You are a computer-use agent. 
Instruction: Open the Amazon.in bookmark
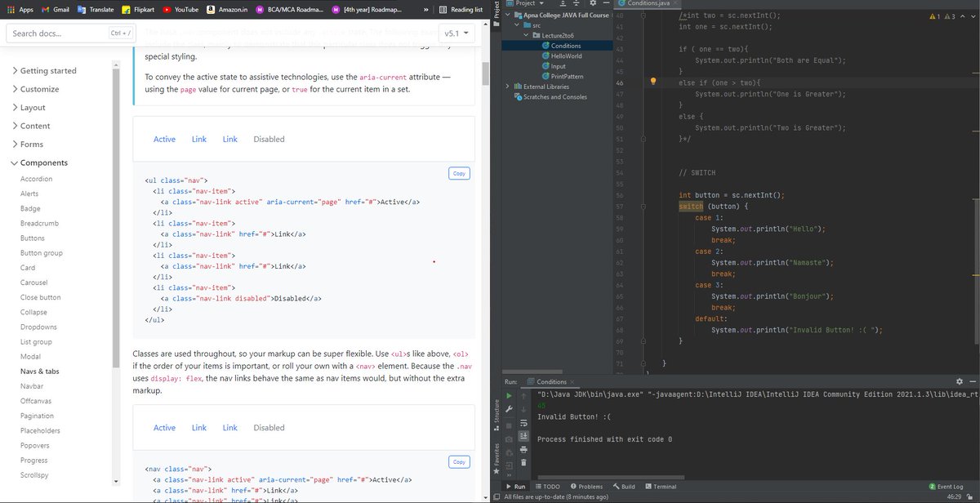(227, 9)
